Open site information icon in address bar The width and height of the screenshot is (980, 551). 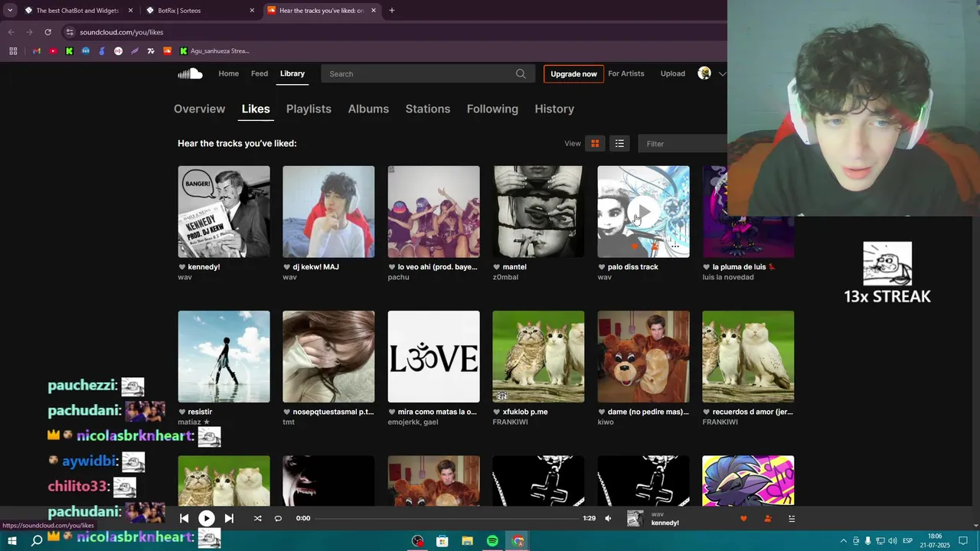click(x=70, y=32)
